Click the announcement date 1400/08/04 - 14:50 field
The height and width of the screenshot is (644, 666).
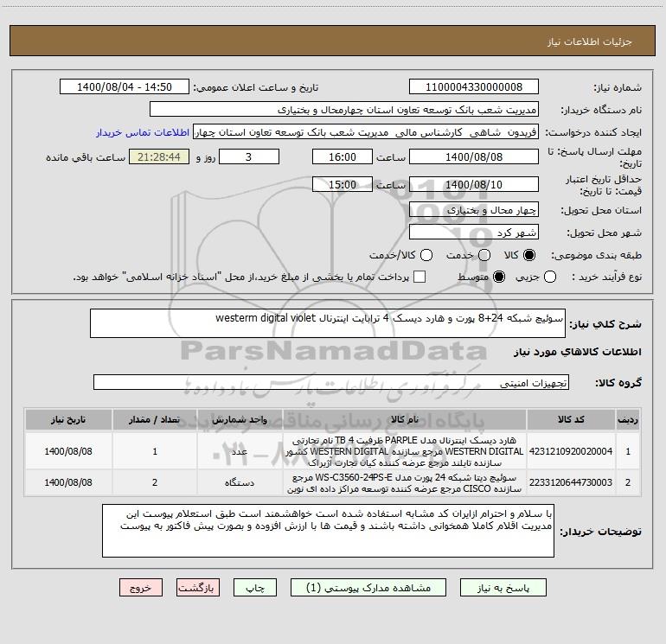pyautogui.click(x=125, y=87)
